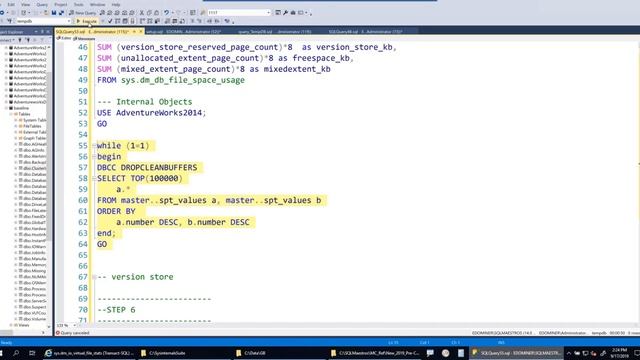Click the Parse checkmark icon beside Execute
The image size is (640, 360).
click(110, 21)
